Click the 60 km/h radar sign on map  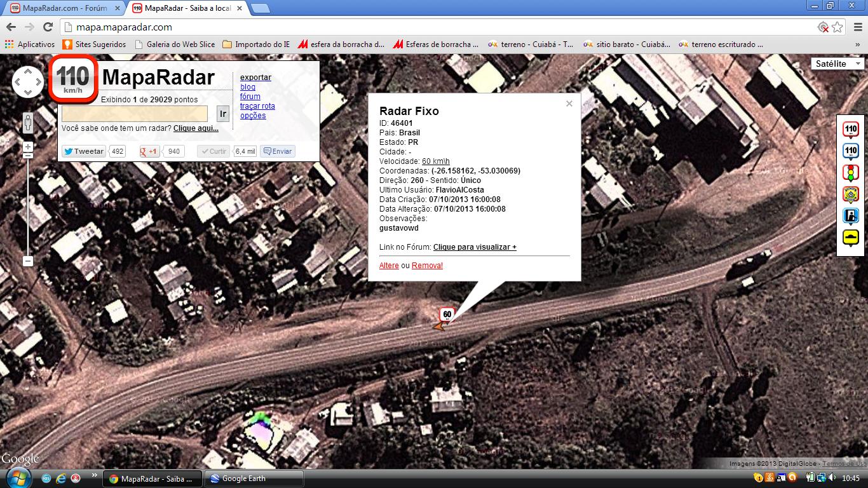[x=447, y=314]
